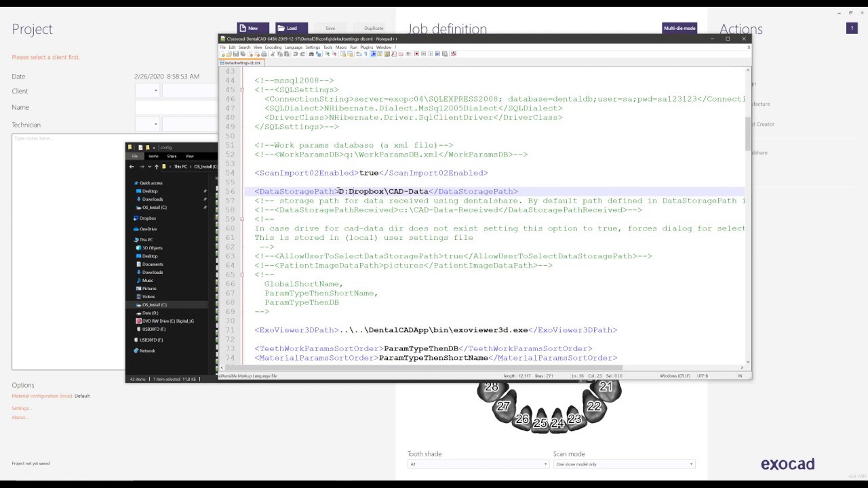Image resolution: width=868 pixels, height=488 pixels.
Task: Open the Language menu in Notepad++
Action: [294, 47]
